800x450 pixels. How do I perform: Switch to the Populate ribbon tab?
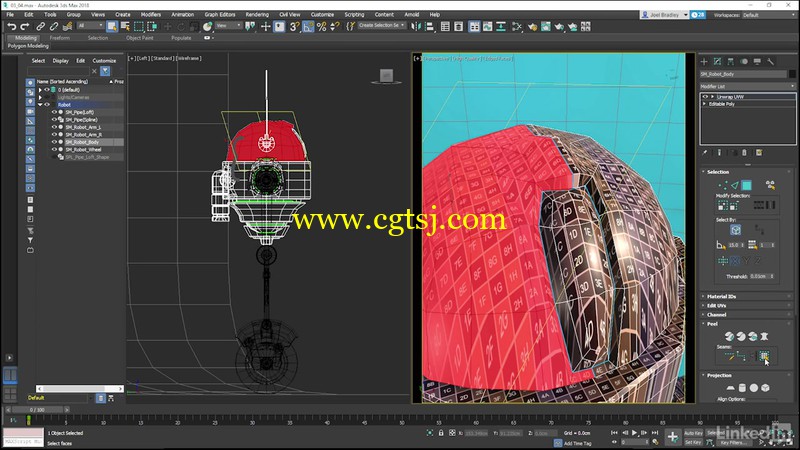[181, 38]
